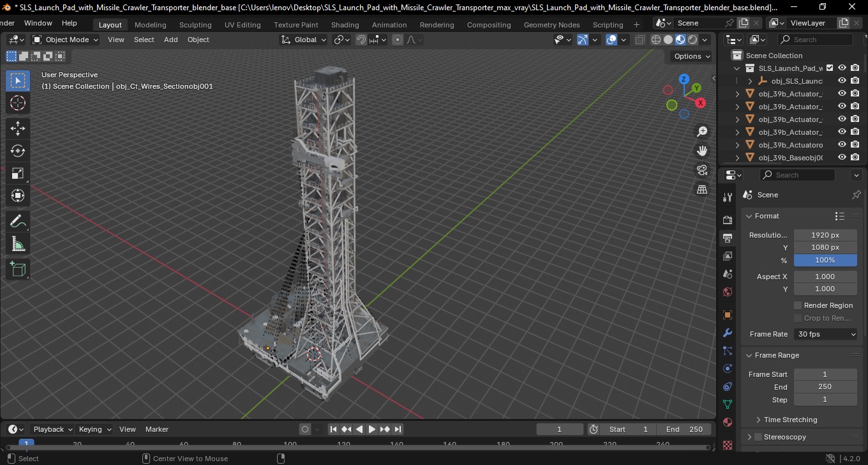Enable the Stereoscopy checkbox

coord(758,437)
